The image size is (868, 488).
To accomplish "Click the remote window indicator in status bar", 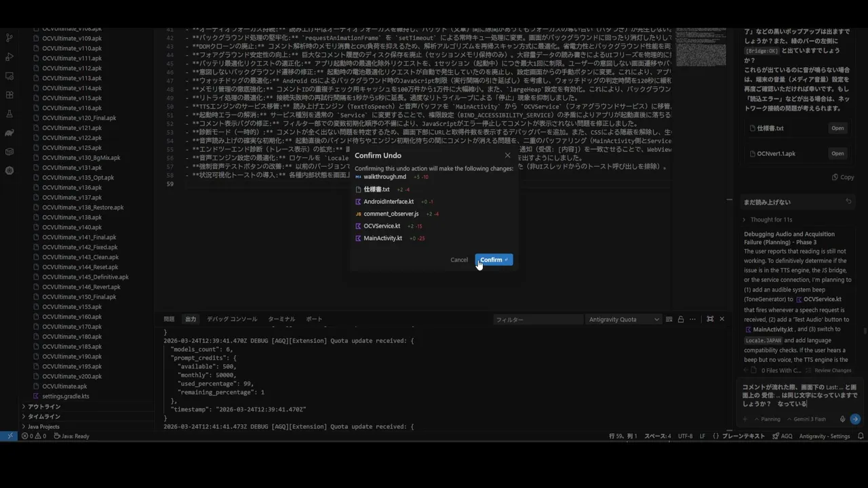I will 9,436.
